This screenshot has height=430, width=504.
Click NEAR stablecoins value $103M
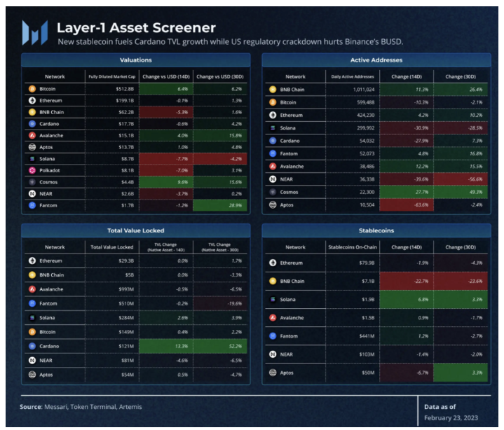[367, 354]
